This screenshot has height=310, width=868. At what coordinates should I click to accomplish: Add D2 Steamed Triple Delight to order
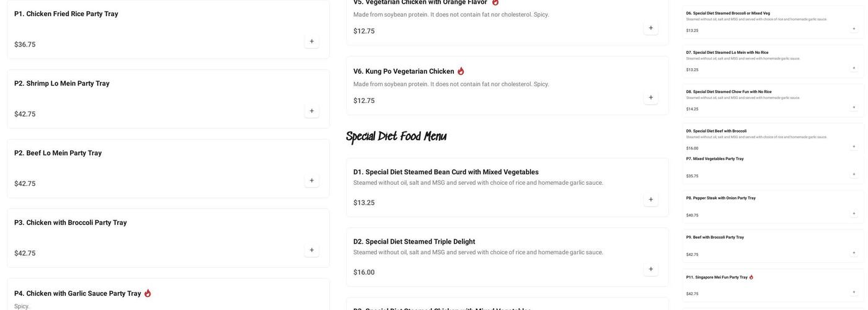click(x=651, y=269)
